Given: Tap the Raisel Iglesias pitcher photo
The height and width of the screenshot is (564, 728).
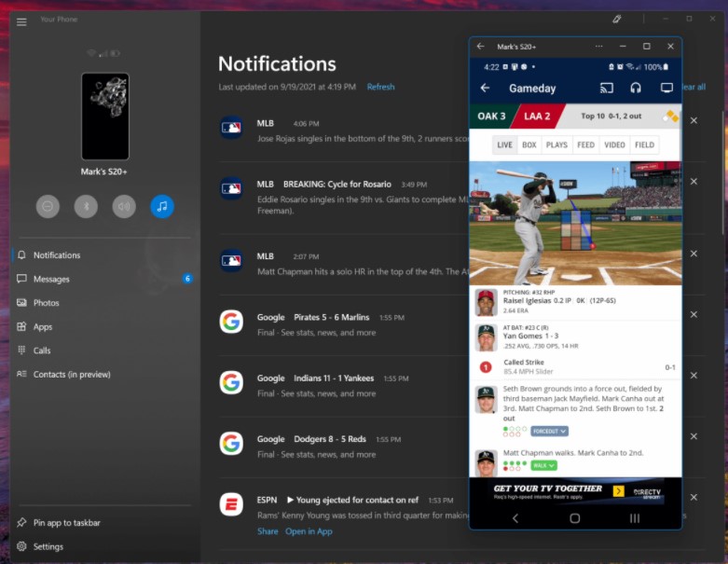Looking at the screenshot, I should 486,302.
